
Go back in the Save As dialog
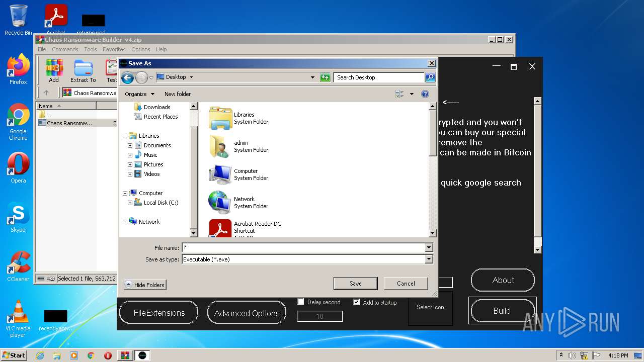[x=127, y=77]
